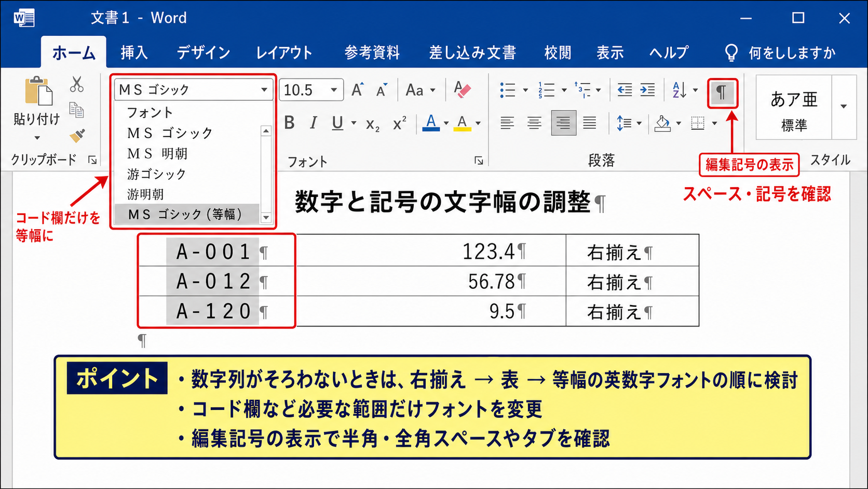868x489 pixels.
Task: Open the ヘルプ tab
Action: point(669,52)
